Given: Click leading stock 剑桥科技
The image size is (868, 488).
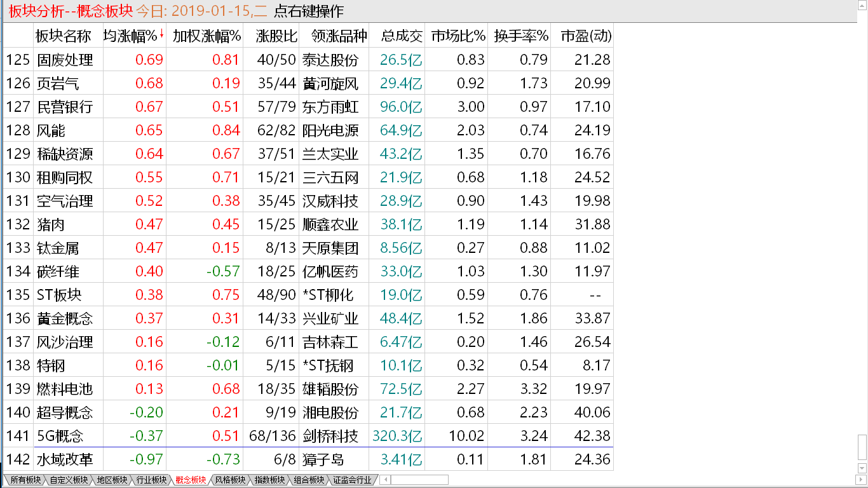Looking at the screenshot, I should (x=330, y=436).
